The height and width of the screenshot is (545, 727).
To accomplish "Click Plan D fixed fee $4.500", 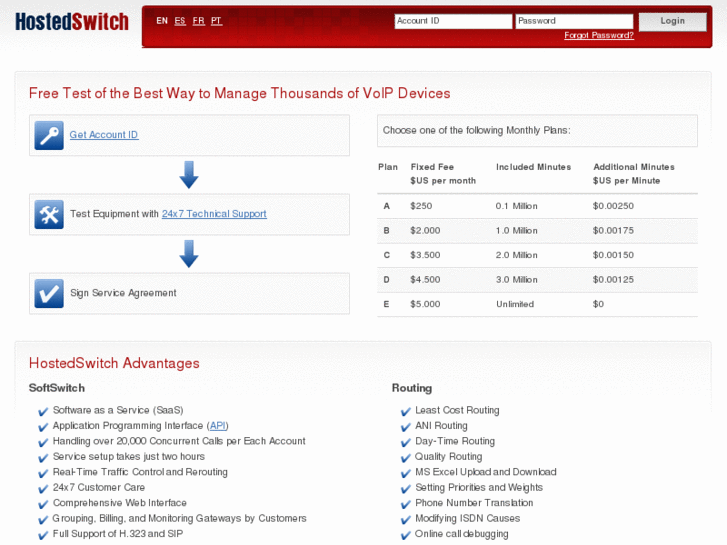I will point(425,280).
